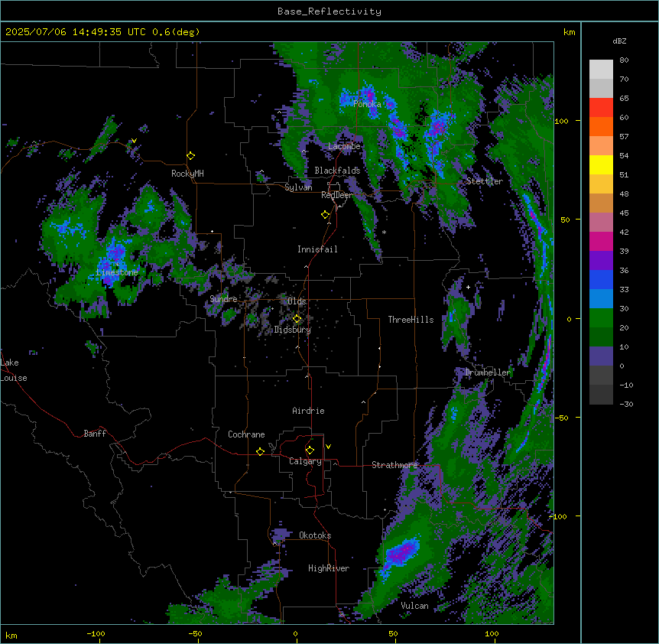
Task: Choose the indigo 10–0 dBZ legend swatch
Action: [601, 356]
